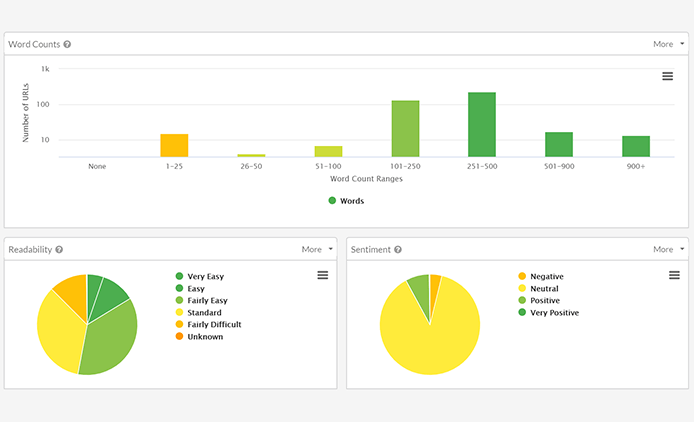The image size is (694, 422).
Task: Open the Word Counts chart hamburger menu
Action: point(667,76)
